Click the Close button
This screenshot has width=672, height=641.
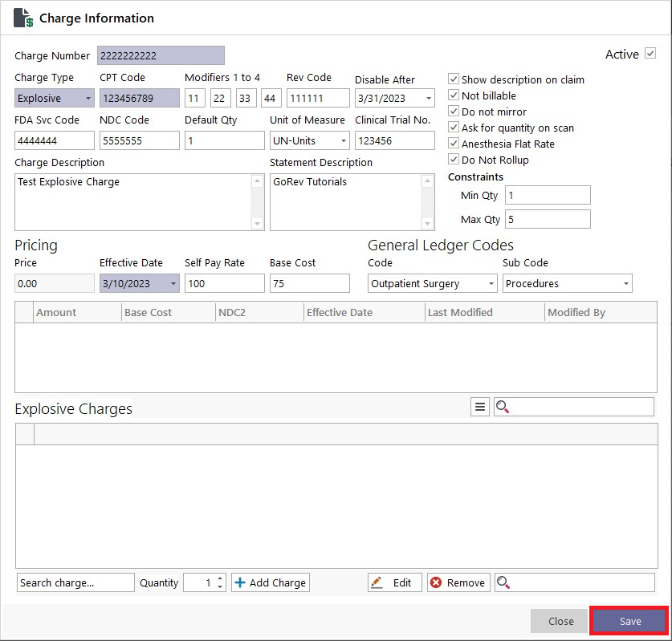pyautogui.click(x=560, y=621)
